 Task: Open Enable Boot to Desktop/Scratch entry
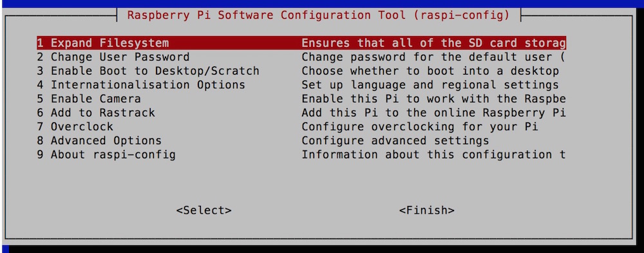148,71
